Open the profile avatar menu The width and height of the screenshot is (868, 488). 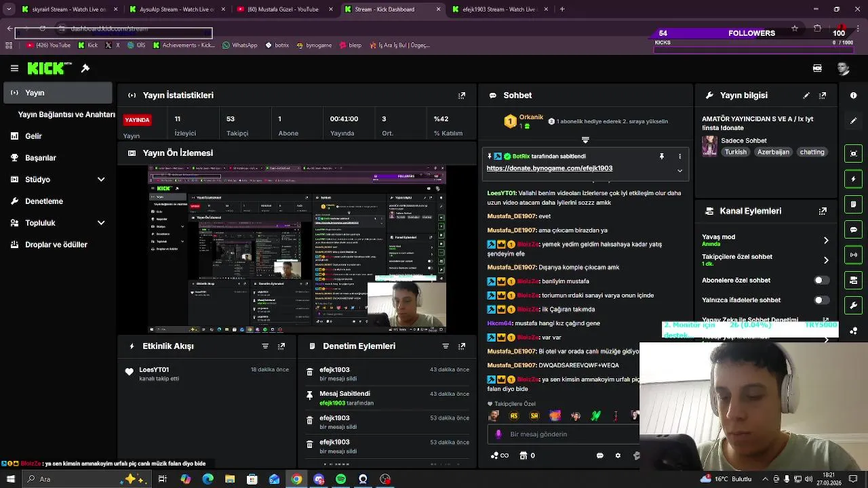[x=843, y=68]
